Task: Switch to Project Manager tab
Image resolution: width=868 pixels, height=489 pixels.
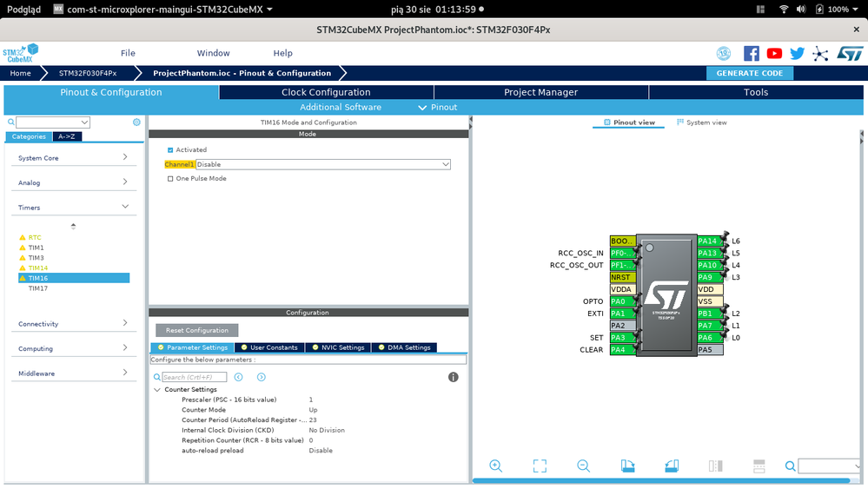Action: click(x=540, y=92)
